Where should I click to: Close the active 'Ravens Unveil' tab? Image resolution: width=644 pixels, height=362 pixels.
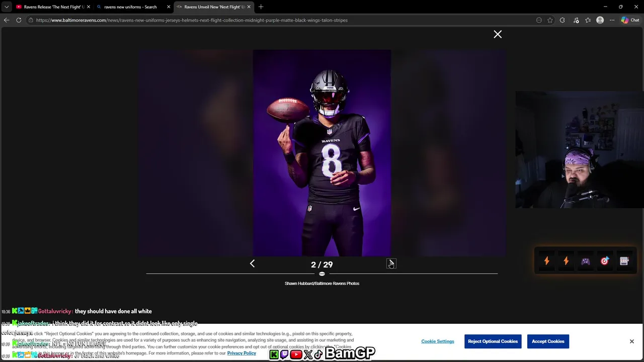(x=249, y=7)
